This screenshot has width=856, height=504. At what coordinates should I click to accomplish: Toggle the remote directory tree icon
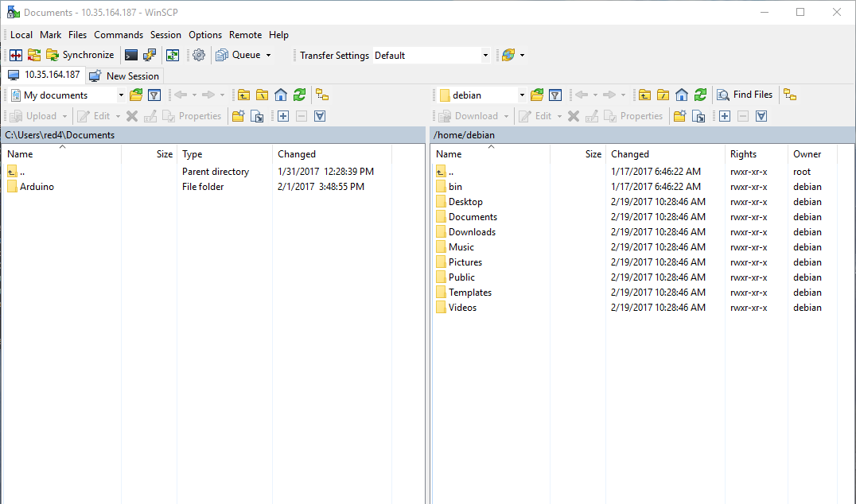790,95
